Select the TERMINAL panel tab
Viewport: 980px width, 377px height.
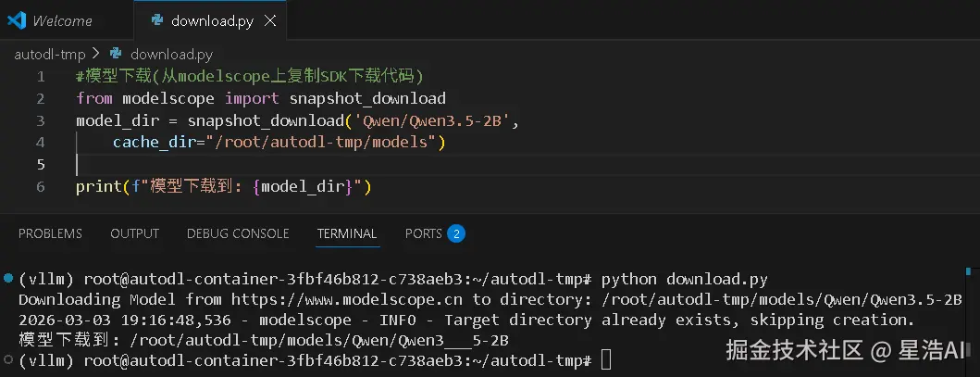347,233
